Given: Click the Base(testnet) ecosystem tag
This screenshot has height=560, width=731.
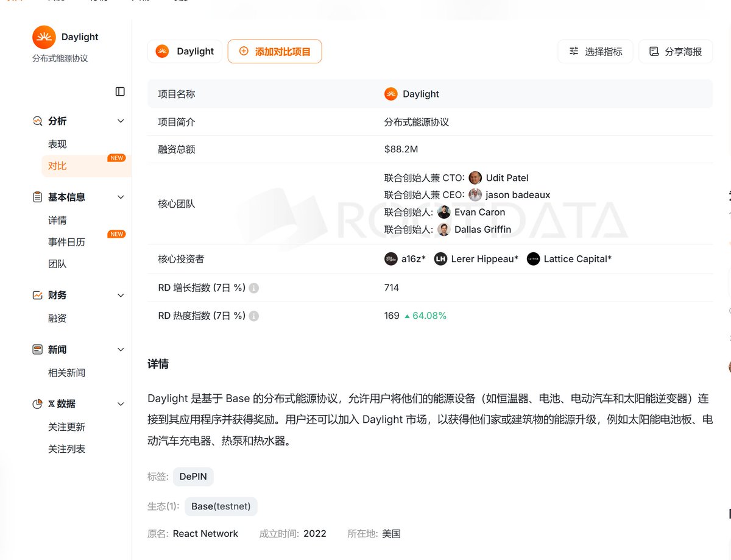Looking at the screenshot, I should tap(222, 506).
